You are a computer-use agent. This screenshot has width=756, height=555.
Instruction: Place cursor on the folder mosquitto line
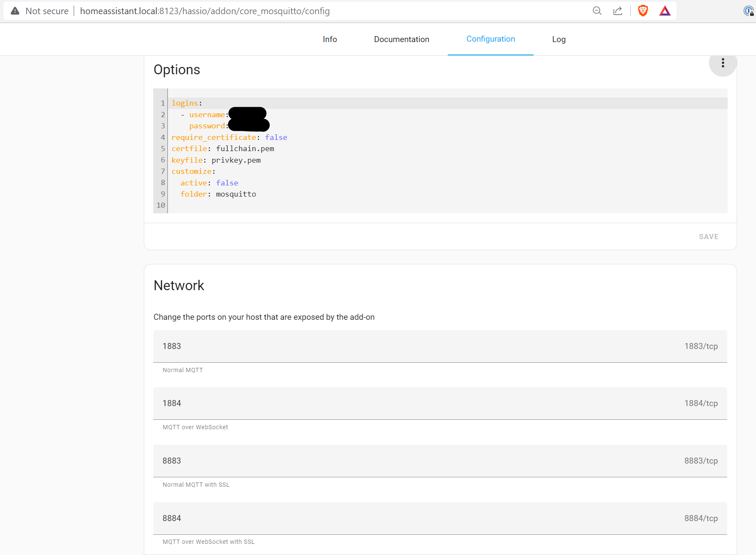pyautogui.click(x=218, y=194)
